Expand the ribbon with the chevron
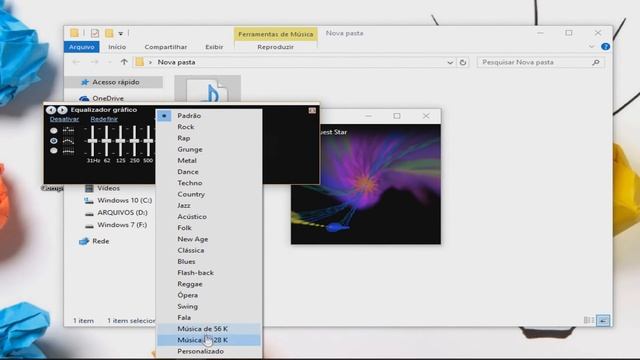Image resolution: width=640 pixels, height=360 pixels. [591, 47]
